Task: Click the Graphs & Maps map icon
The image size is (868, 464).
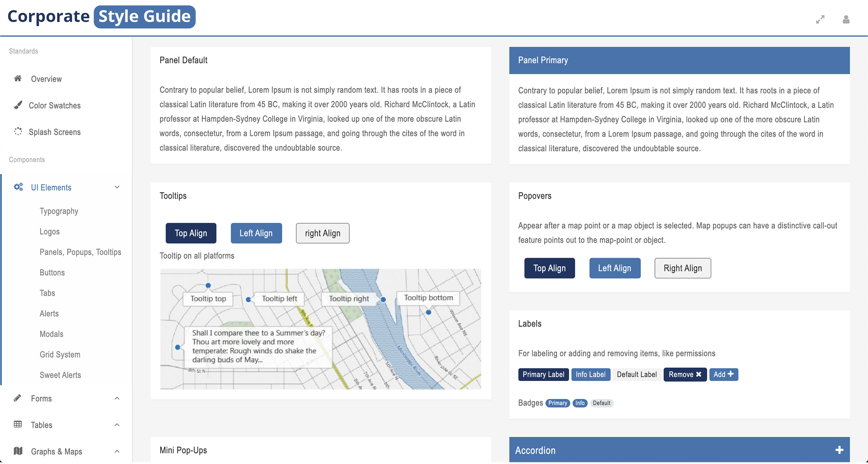Action: pos(18,451)
